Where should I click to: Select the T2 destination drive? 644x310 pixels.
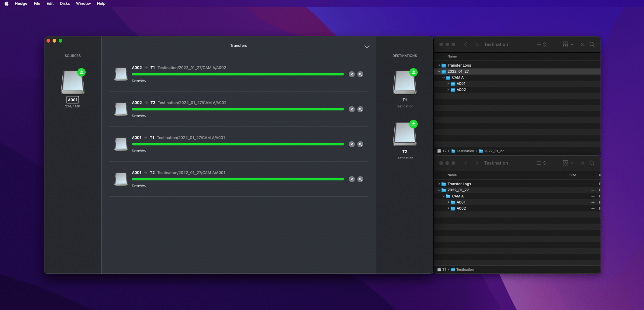pos(404,134)
